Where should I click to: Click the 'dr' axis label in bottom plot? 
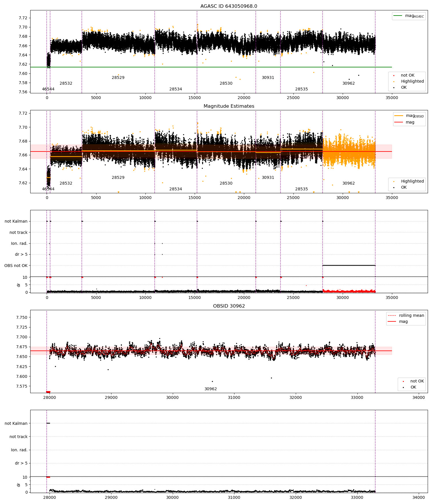pyautogui.click(x=19, y=485)
